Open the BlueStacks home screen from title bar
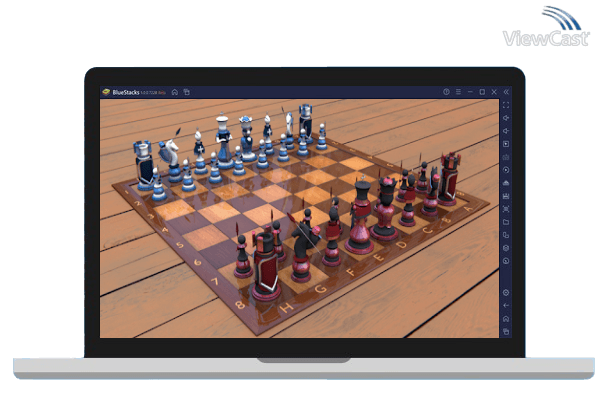602x414 pixels. [175, 92]
